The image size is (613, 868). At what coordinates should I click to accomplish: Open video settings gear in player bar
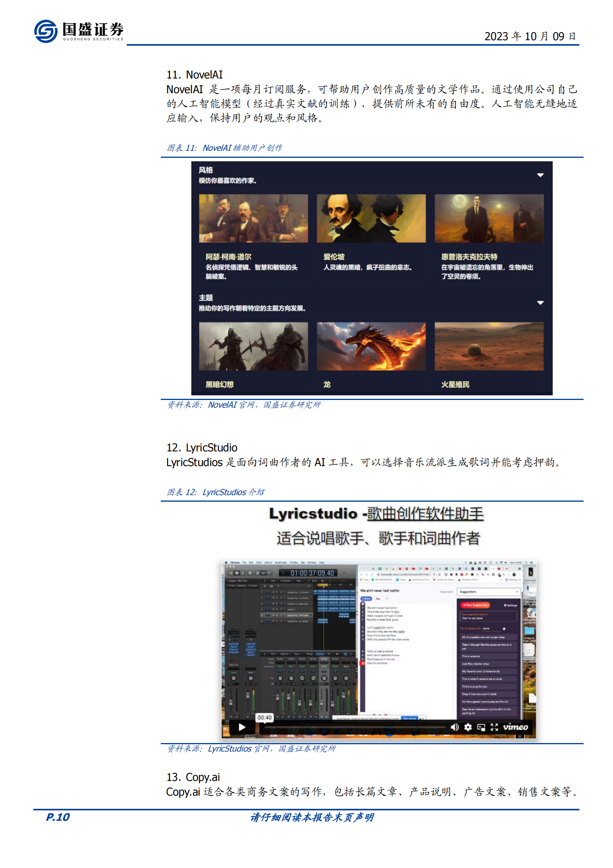[468, 727]
